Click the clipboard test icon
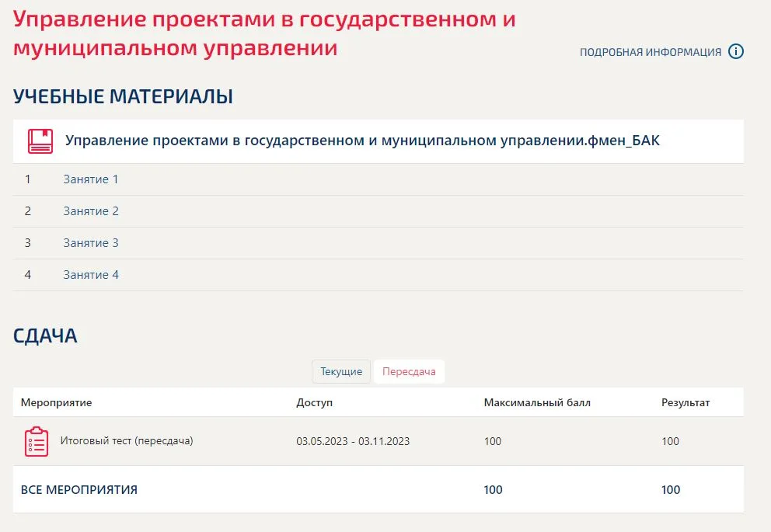 point(37,442)
